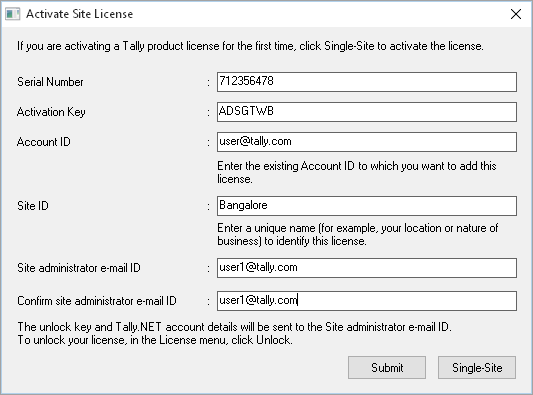Viewport: 533px width, 395px height.
Task: Focus the Serial Number input field
Action: pos(367,82)
